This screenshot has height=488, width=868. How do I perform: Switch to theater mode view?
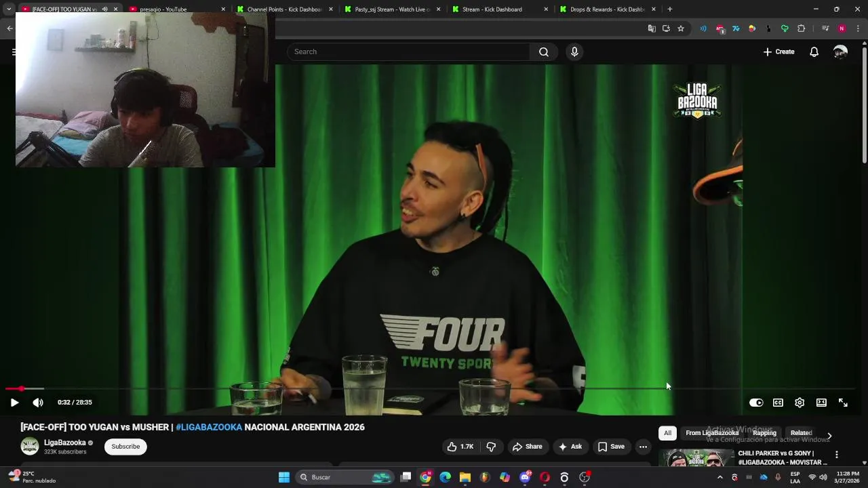821,403
